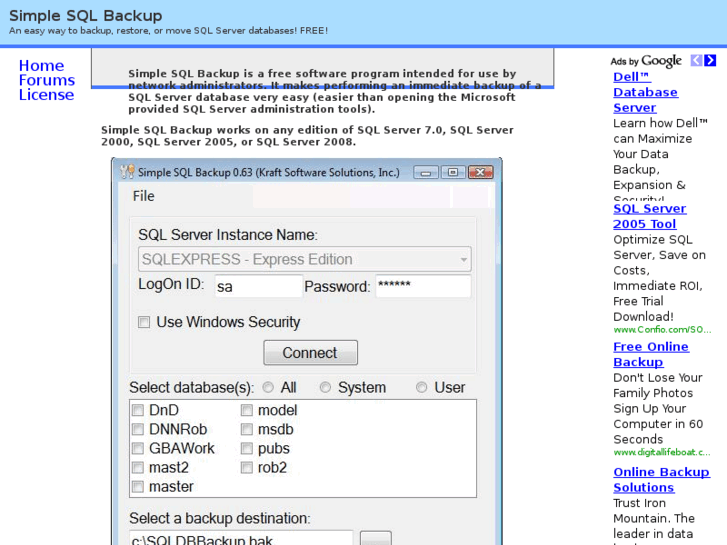The height and width of the screenshot is (545, 727).
Task: Check the mast2 database checkbox
Action: pos(138,468)
